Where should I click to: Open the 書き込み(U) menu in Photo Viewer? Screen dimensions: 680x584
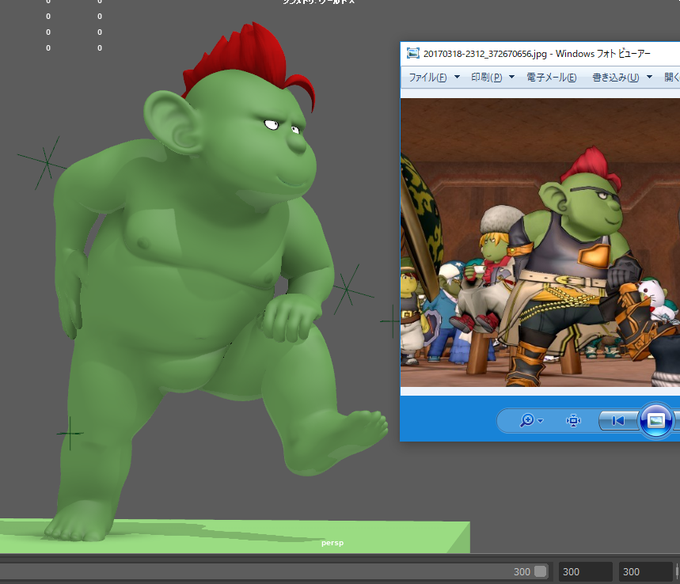tap(622, 77)
